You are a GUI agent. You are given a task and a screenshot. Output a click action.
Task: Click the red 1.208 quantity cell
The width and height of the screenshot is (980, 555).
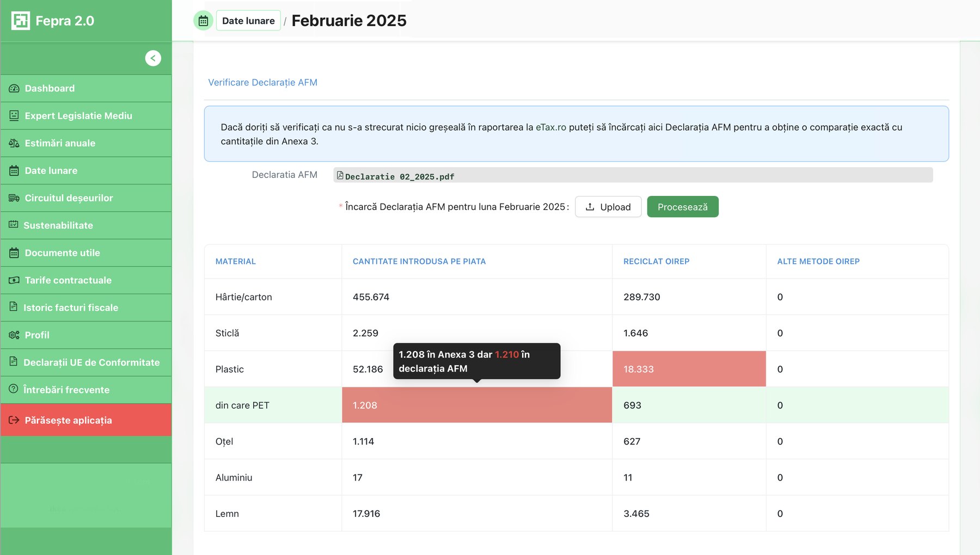(477, 405)
